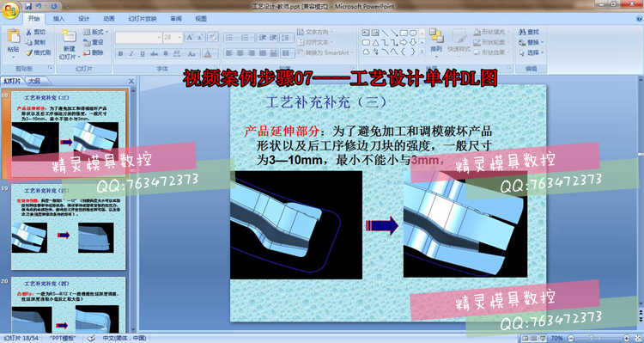Click the 70% zoom level button

(x=556, y=338)
